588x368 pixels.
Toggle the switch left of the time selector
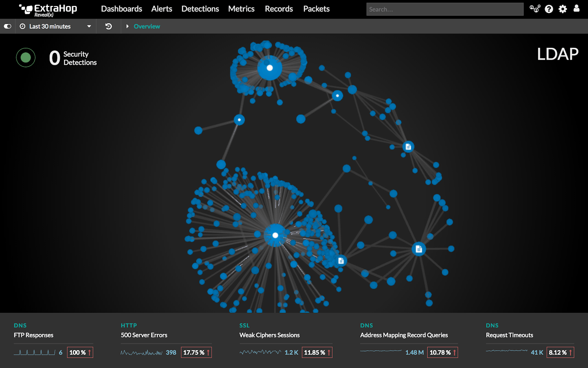7,26
